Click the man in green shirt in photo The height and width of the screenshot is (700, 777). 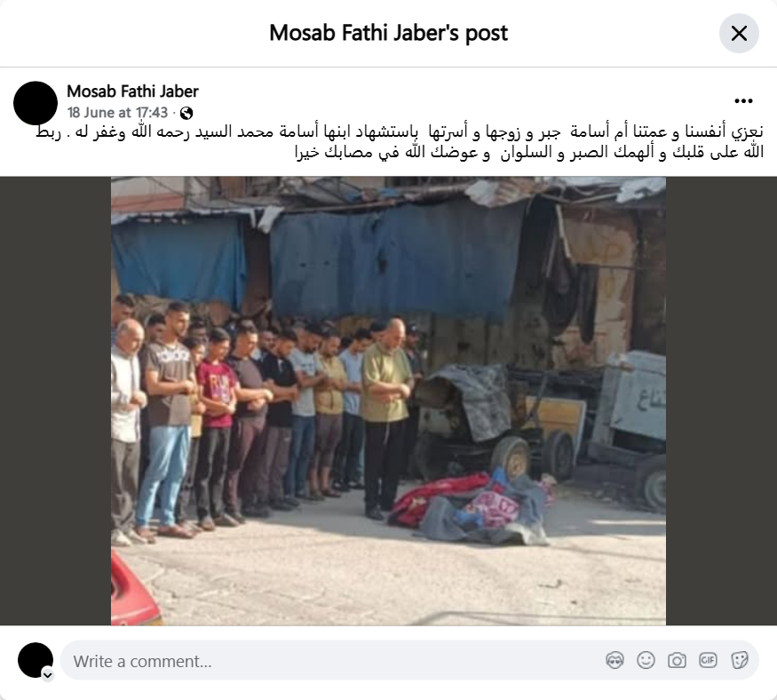(386, 417)
